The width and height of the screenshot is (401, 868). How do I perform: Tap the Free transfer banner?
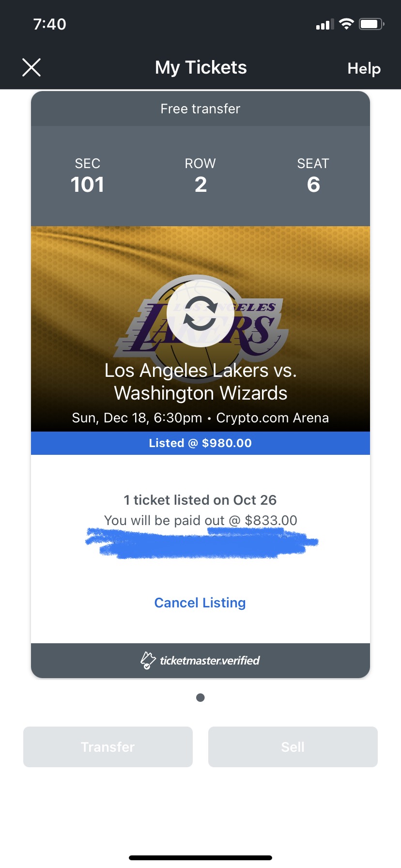pyautogui.click(x=200, y=109)
